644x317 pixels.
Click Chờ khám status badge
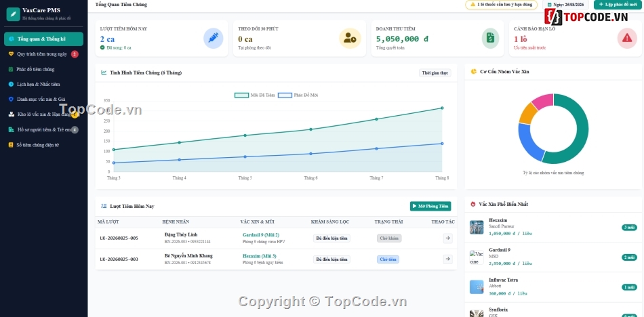[x=389, y=238]
